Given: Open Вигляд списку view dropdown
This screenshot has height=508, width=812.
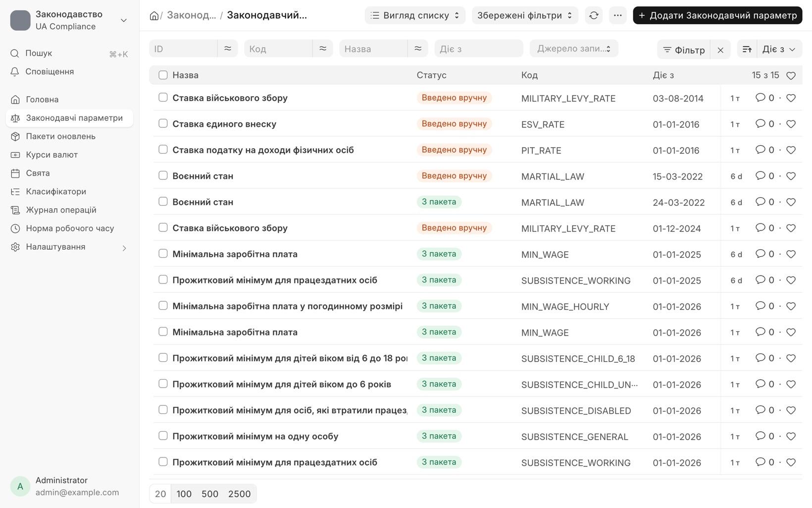Looking at the screenshot, I should click(415, 15).
